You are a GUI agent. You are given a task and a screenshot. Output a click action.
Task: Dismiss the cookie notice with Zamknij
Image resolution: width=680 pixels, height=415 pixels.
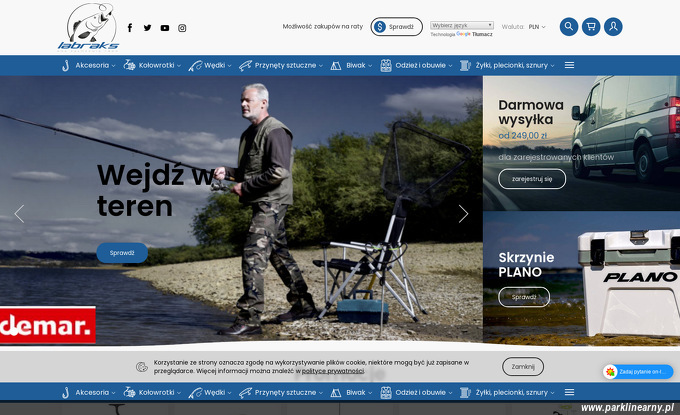coord(523,366)
